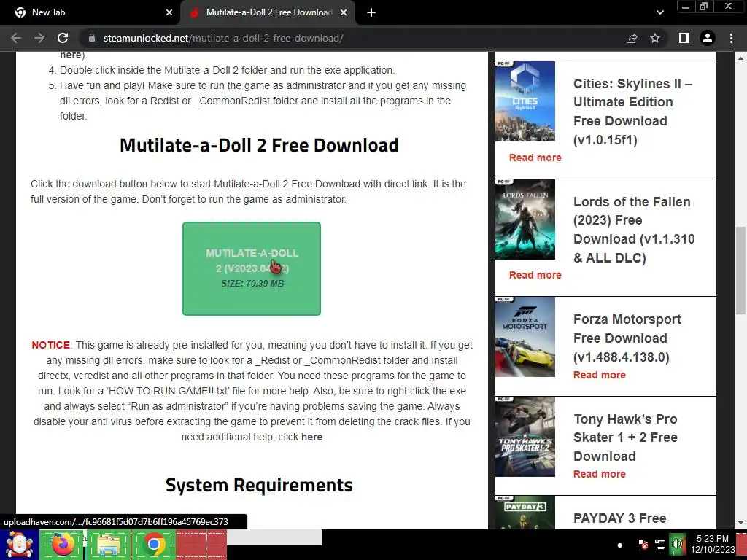Open Tony Hawk's Pro Skater 1 + 2 title
Screen dimensions: 747x560
click(625, 437)
